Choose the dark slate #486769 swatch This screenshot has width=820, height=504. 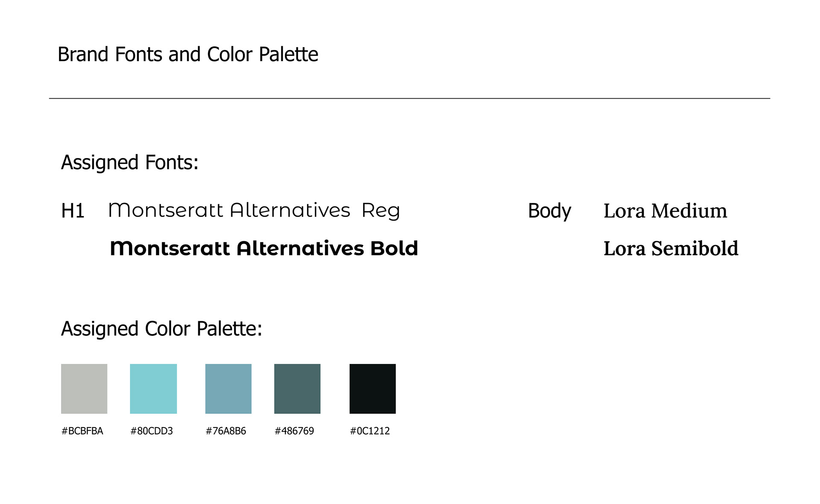tap(297, 389)
